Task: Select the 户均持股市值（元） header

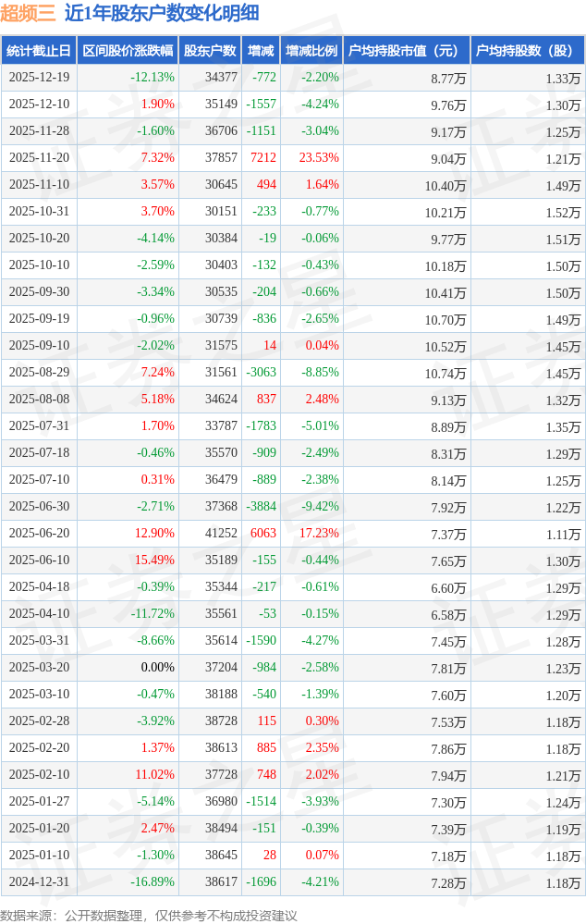Action: point(406,51)
